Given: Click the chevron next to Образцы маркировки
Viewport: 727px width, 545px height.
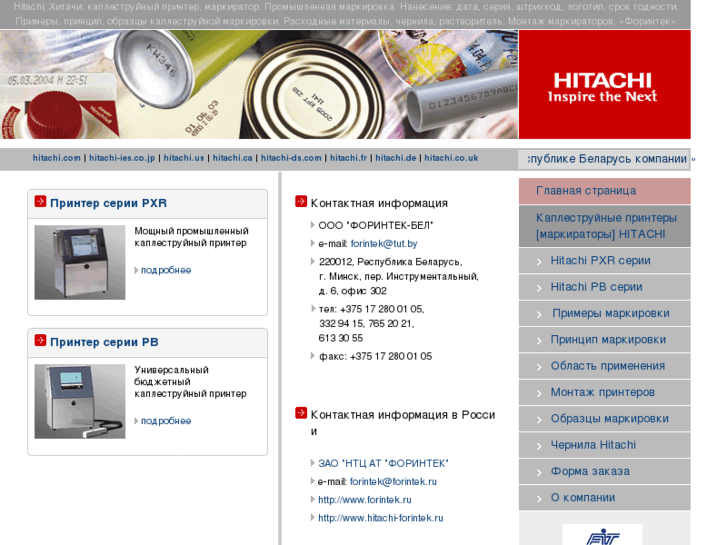Looking at the screenshot, I should [x=539, y=420].
